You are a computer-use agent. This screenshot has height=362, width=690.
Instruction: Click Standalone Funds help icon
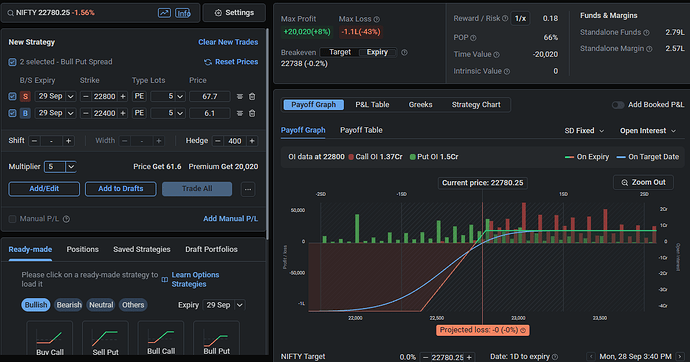coord(646,33)
